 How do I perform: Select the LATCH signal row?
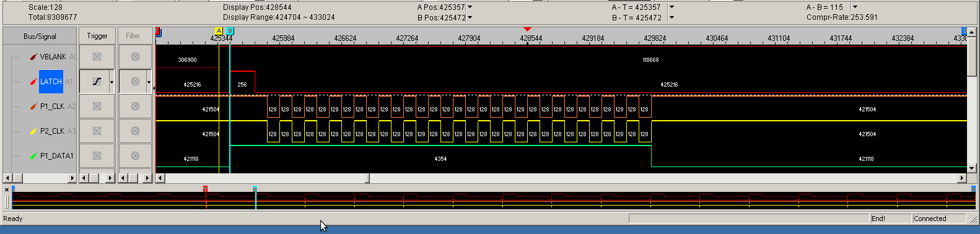point(51,81)
